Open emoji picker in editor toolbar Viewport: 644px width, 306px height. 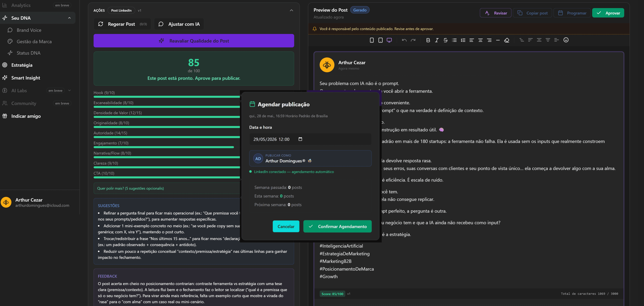(566, 40)
